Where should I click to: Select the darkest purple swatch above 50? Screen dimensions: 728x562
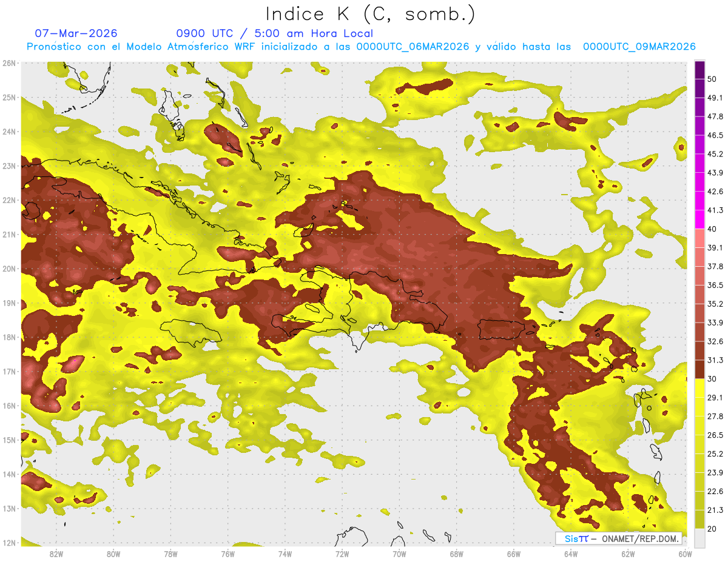699,69
